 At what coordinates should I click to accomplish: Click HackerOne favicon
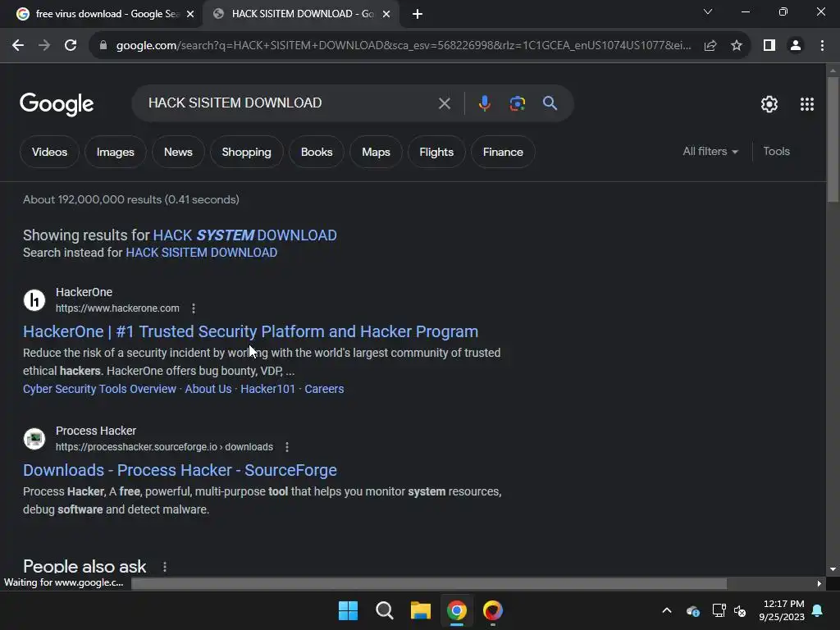tap(34, 300)
